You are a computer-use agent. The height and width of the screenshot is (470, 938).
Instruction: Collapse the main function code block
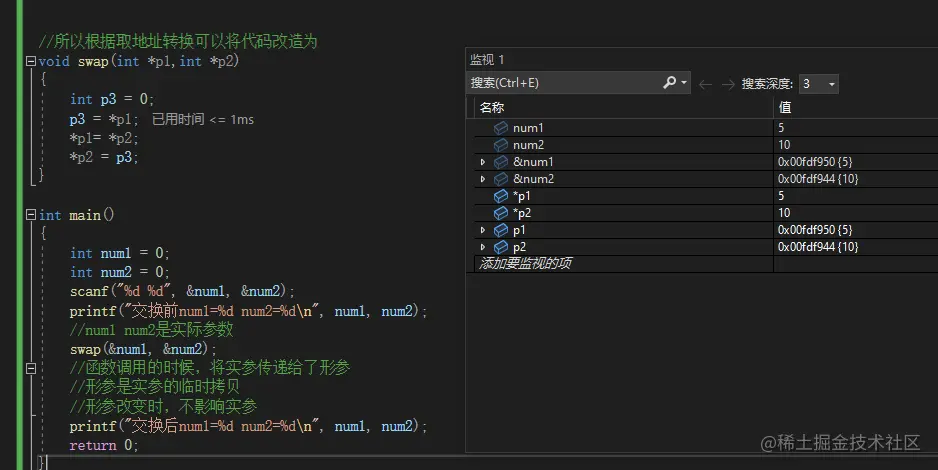point(30,215)
